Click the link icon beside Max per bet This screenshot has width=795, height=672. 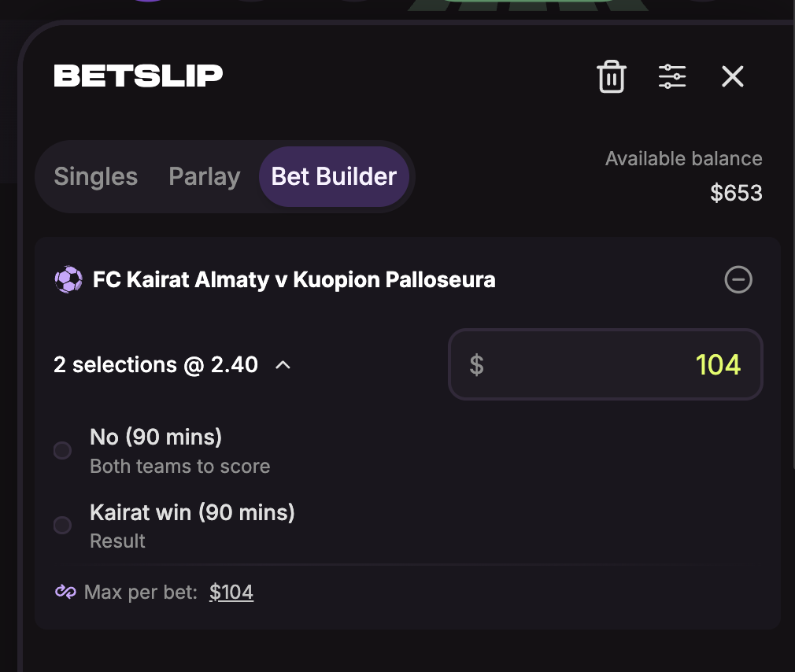(x=65, y=592)
